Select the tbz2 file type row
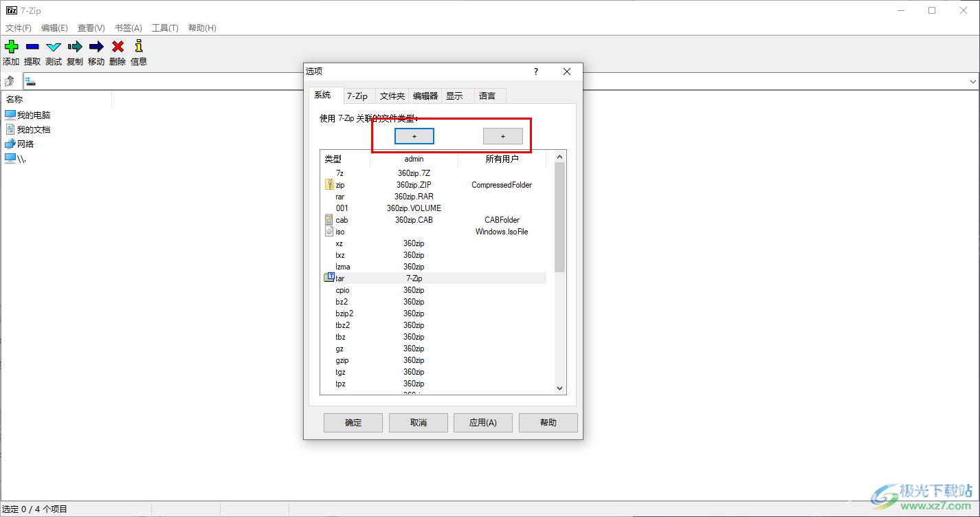 [434, 325]
